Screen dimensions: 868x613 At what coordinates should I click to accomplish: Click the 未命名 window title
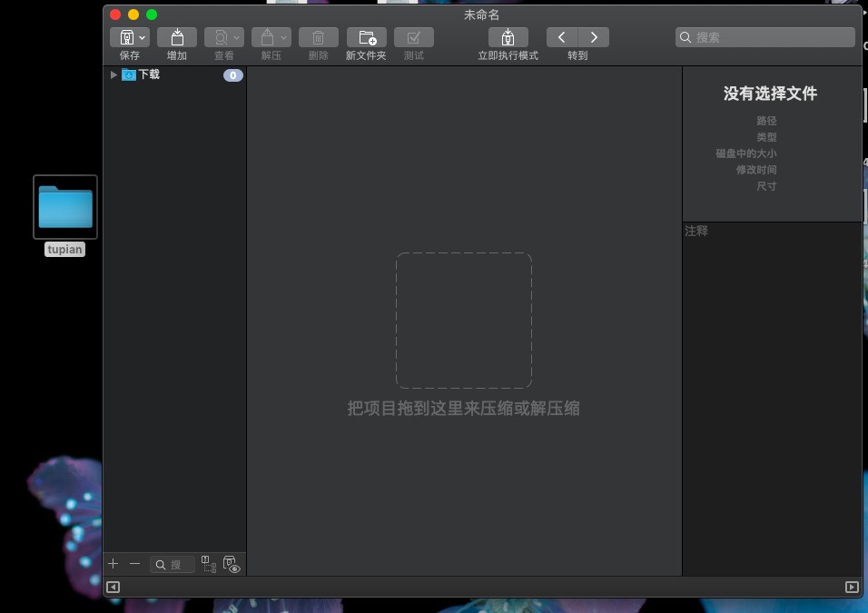click(x=481, y=15)
